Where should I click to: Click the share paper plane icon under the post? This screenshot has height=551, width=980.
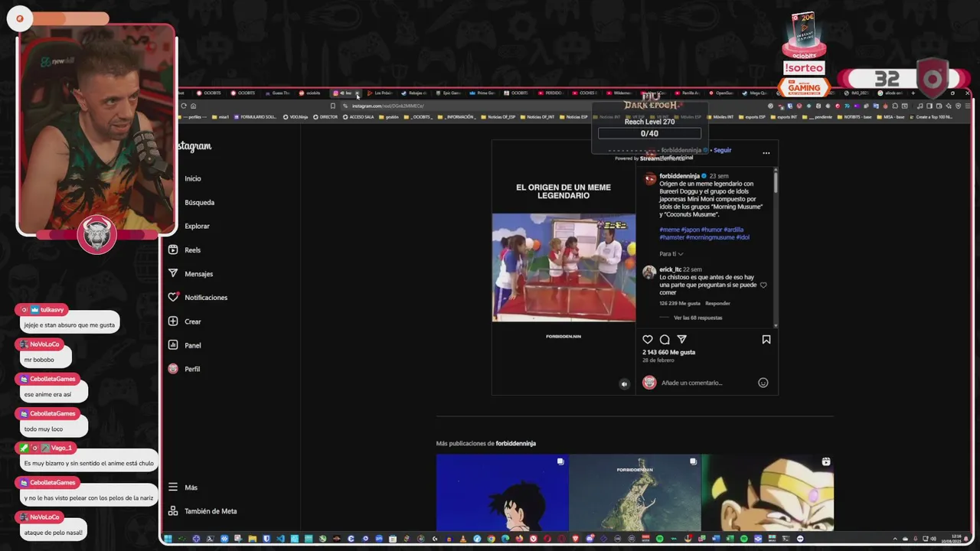click(681, 340)
